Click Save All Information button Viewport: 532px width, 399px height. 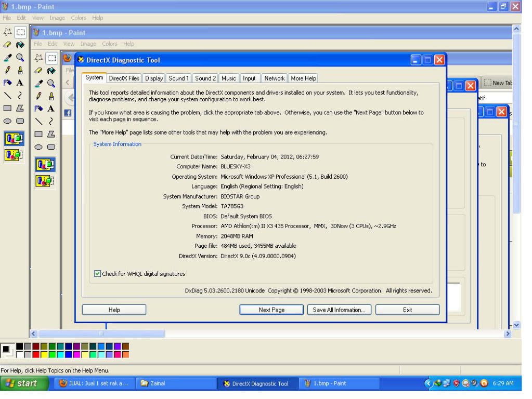[339, 310]
